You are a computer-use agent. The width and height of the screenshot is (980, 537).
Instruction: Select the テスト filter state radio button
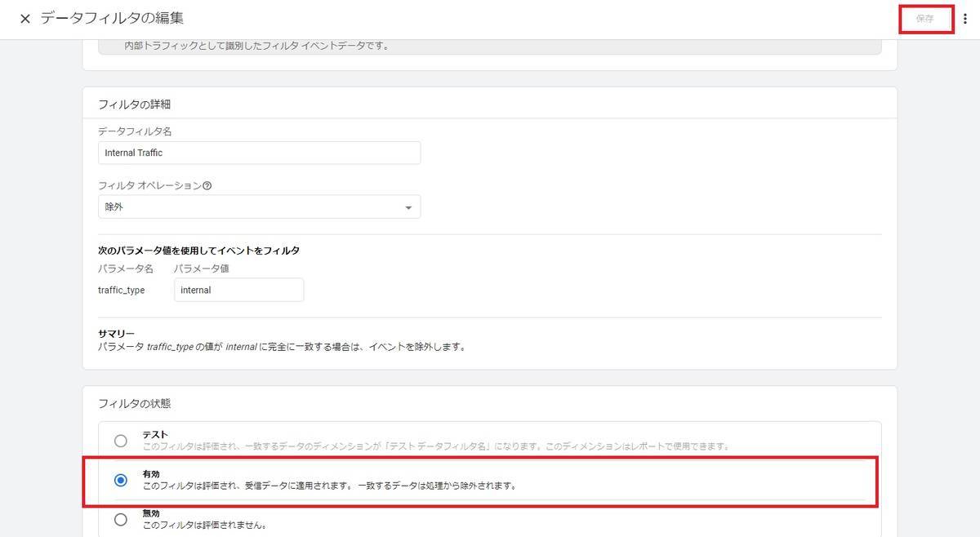click(121, 441)
